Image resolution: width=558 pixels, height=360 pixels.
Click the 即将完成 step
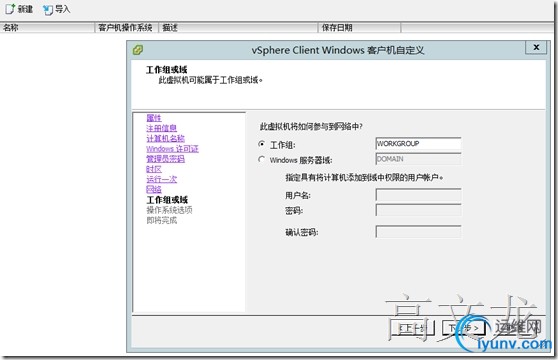162,220
